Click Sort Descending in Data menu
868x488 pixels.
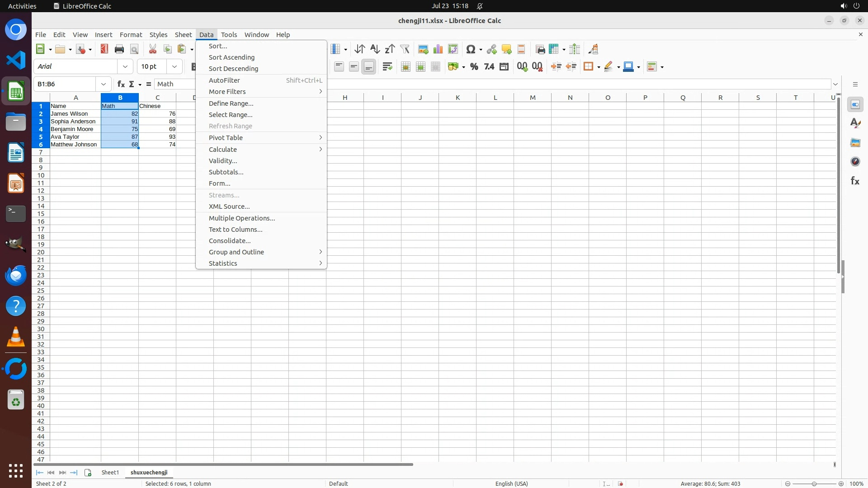click(233, 69)
